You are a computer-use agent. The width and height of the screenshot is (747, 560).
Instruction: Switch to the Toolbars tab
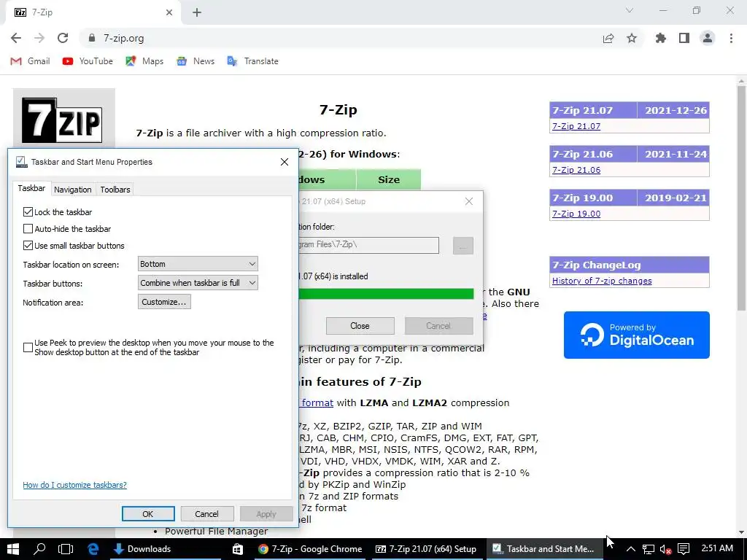click(x=115, y=190)
